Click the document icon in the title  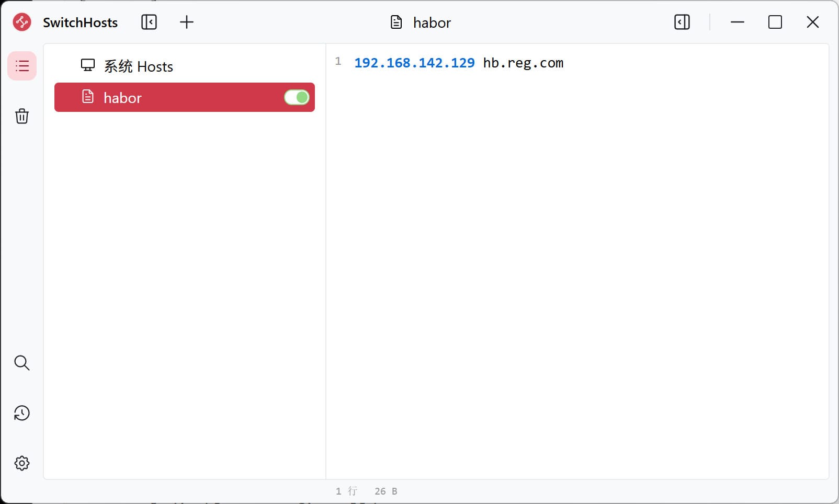(396, 22)
